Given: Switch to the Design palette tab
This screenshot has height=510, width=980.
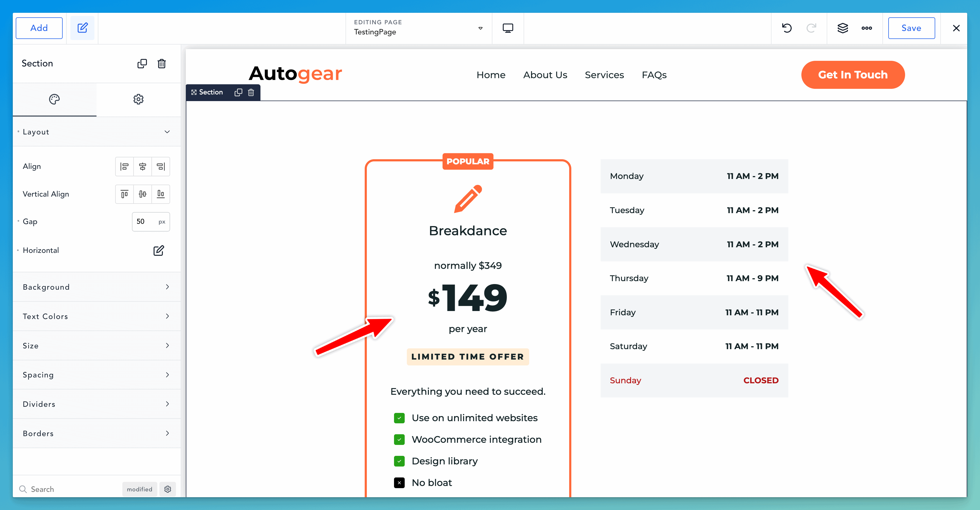Looking at the screenshot, I should coord(54,99).
